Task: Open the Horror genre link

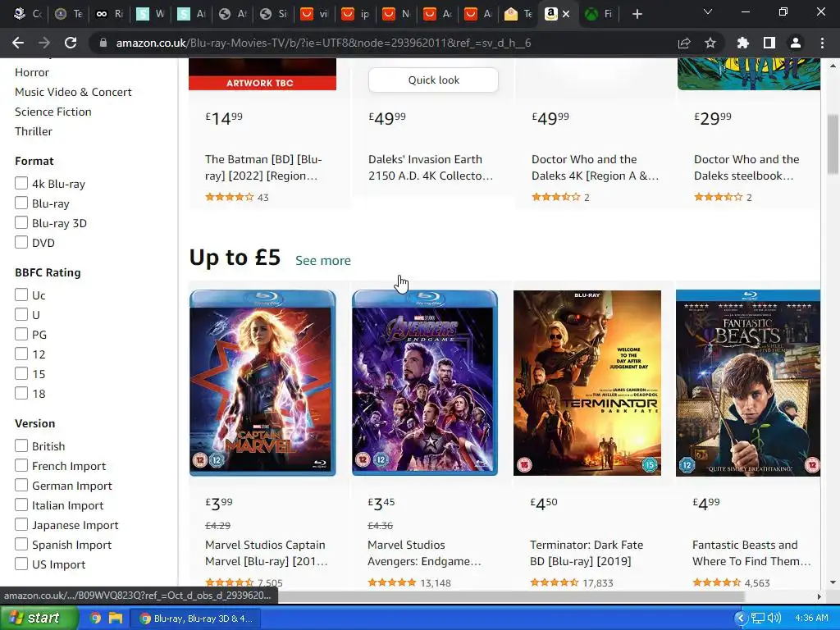Action: [32, 72]
